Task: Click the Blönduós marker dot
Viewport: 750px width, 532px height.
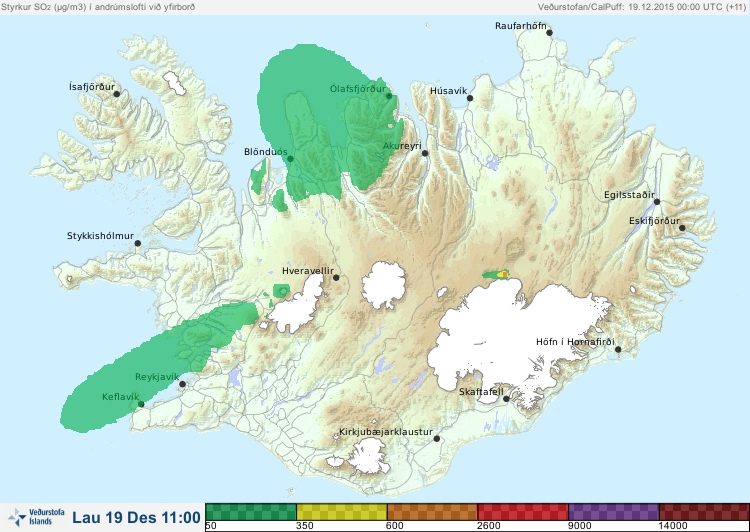Action: coord(290,159)
